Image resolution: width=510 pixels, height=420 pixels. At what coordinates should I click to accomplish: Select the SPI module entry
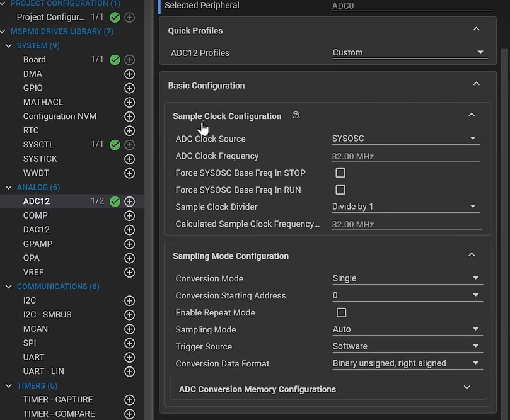30,343
